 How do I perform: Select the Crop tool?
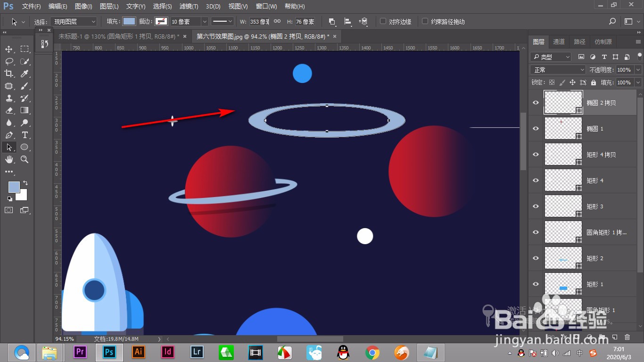click(x=9, y=74)
